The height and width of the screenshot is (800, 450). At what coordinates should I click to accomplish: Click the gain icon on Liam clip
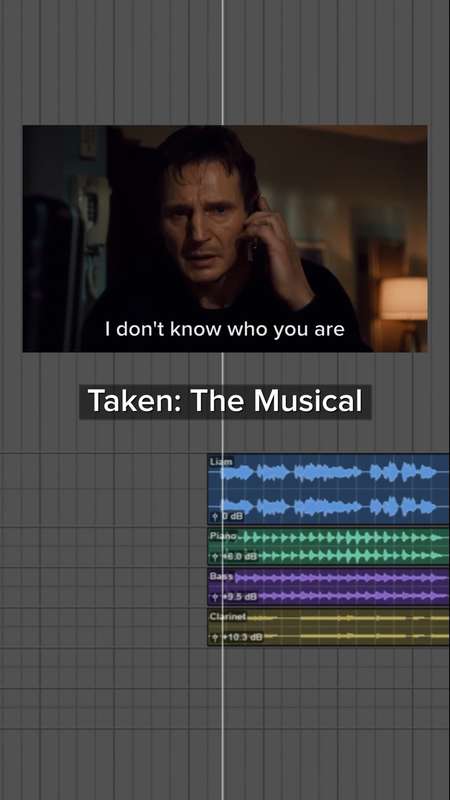click(215, 517)
